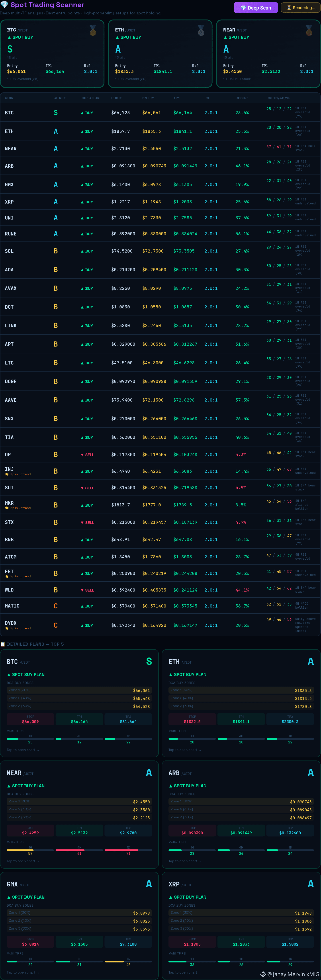Viewport: 321px width, 980px height.
Task: Click the XRP row upside value 25.6%
Action: 242,202
